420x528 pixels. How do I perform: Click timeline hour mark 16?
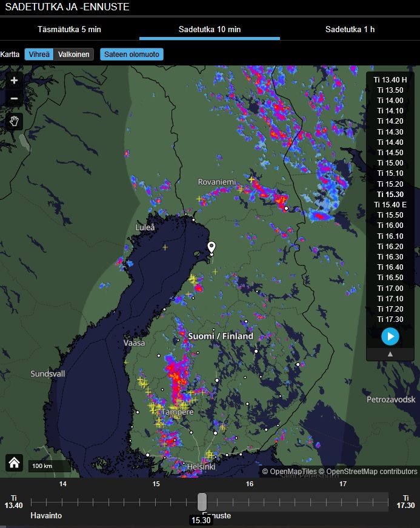coord(249,484)
